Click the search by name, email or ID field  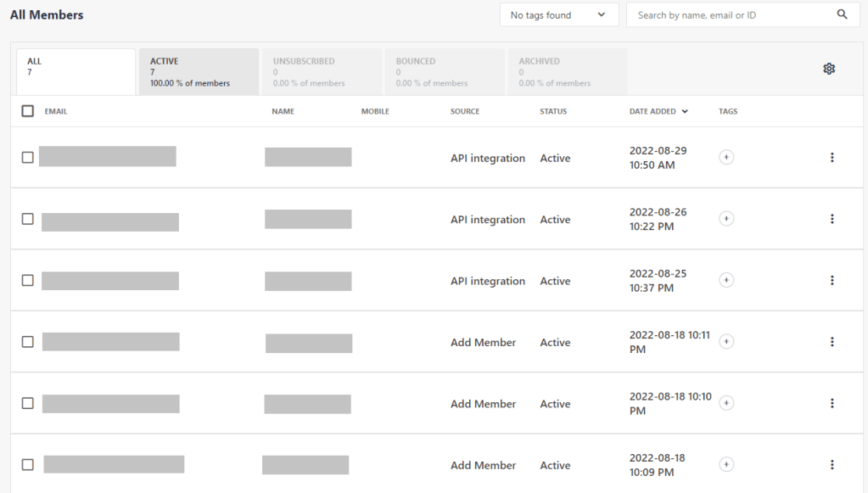pyautogui.click(x=730, y=15)
